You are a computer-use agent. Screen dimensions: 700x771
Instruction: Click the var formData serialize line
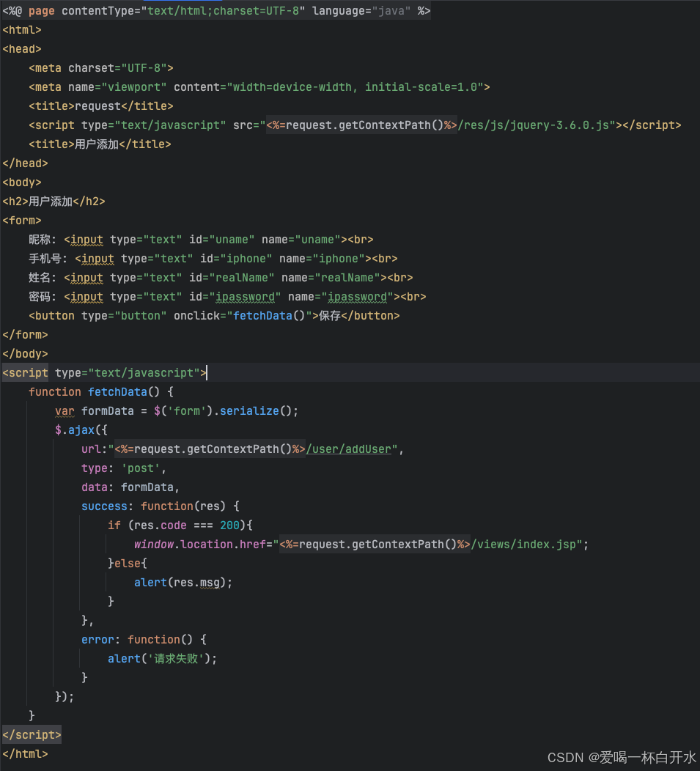177,411
